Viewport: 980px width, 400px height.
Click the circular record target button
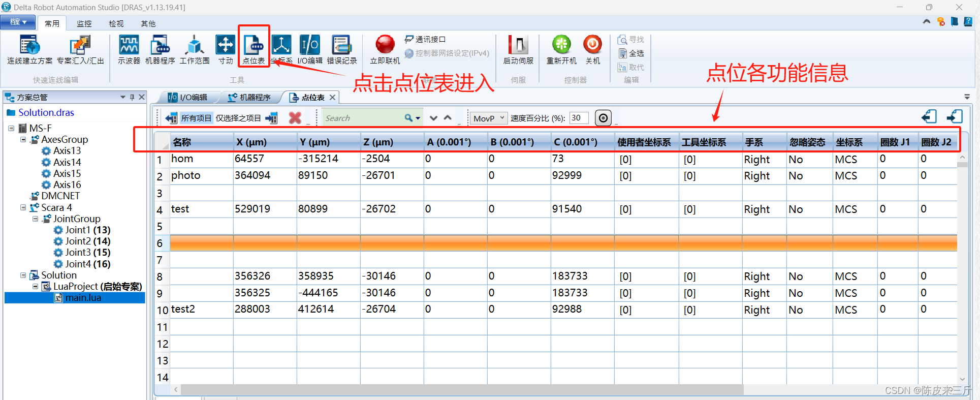click(603, 118)
